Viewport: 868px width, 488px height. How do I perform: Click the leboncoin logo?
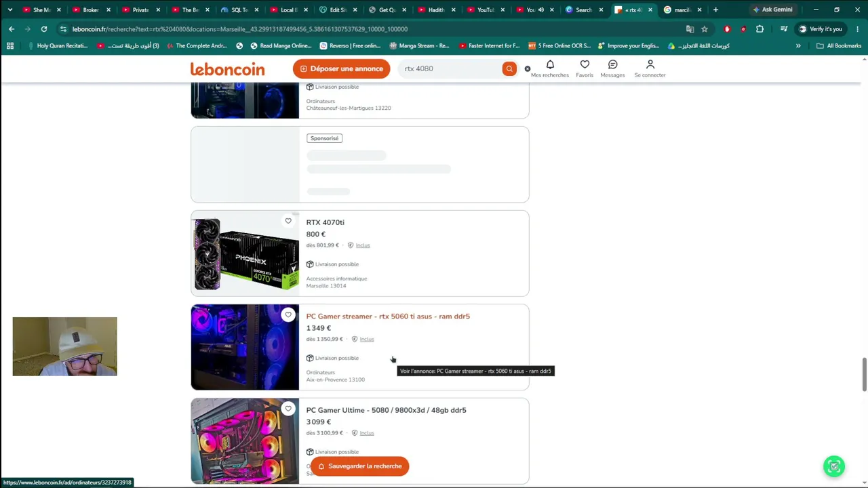pyautogui.click(x=227, y=69)
